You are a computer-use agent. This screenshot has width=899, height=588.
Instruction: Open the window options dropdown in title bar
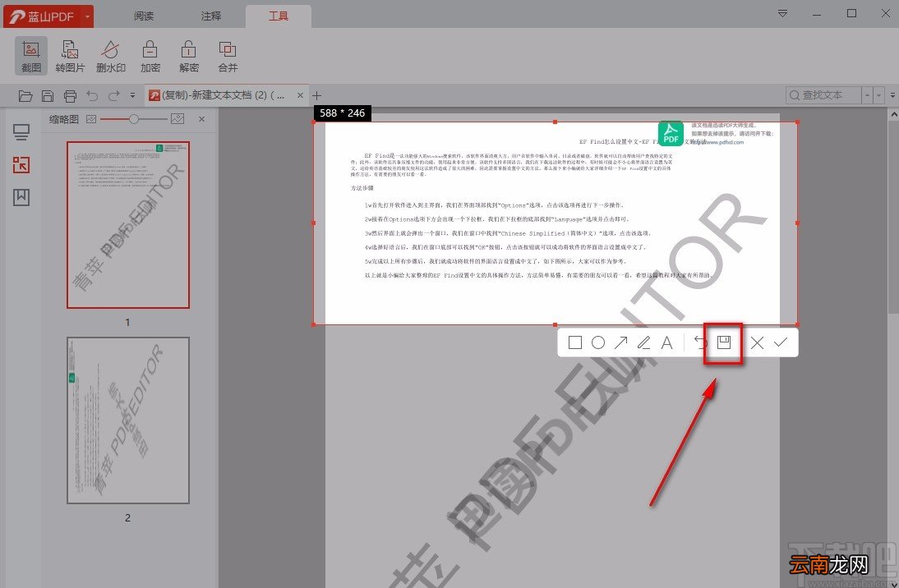pos(782,13)
